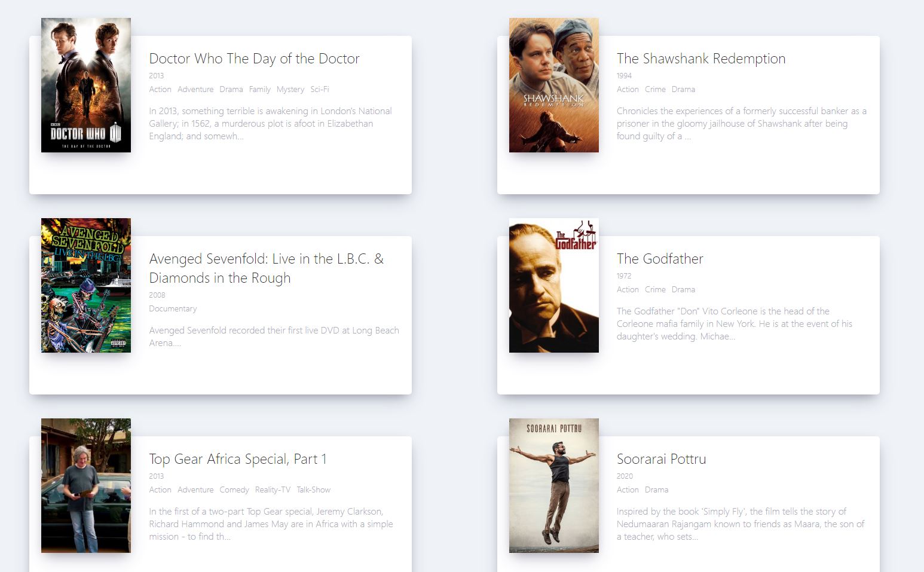This screenshot has width=924, height=572.
Task: Click the year 1972 under The Godfather
Action: point(624,276)
